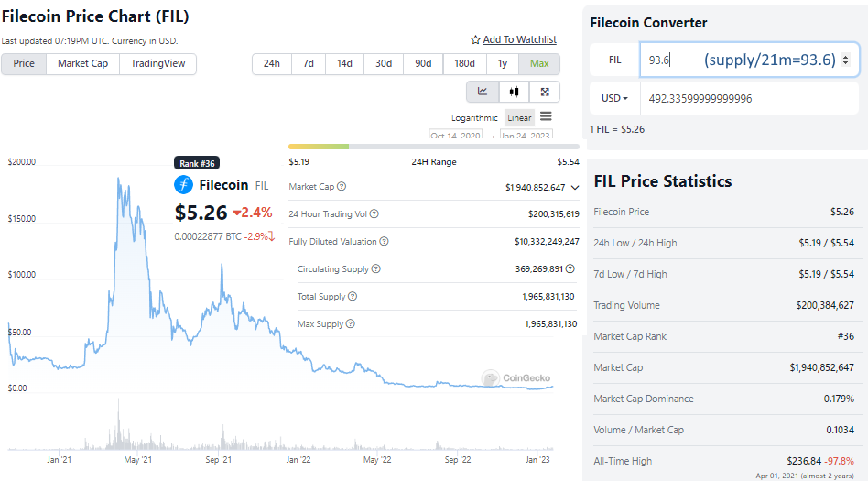This screenshot has width=868, height=481.
Task: Open the chart hamburger export menu
Action: (x=546, y=116)
